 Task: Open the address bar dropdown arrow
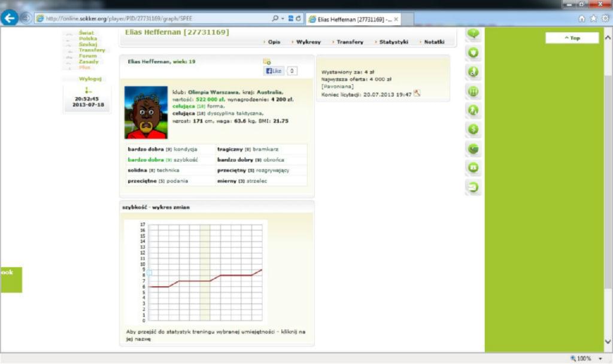tap(283, 19)
